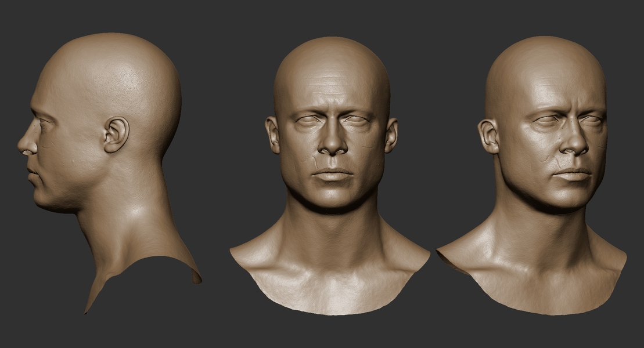644x348 pixels.
Task: Select the visible ear on three-quarter head
Action: (489, 136)
